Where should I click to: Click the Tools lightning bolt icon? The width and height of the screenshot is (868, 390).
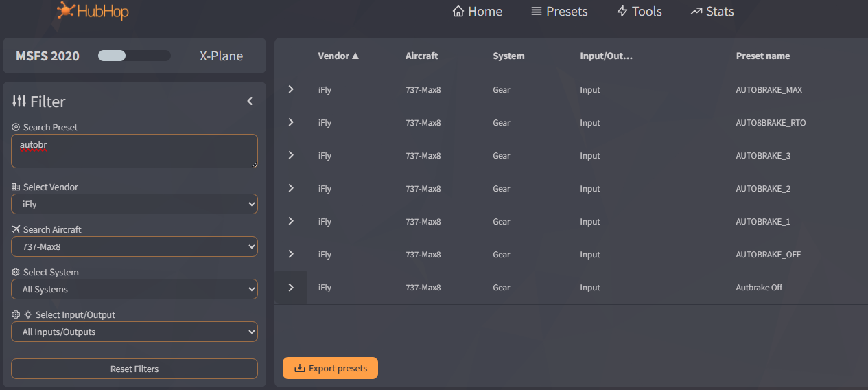tap(622, 12)
